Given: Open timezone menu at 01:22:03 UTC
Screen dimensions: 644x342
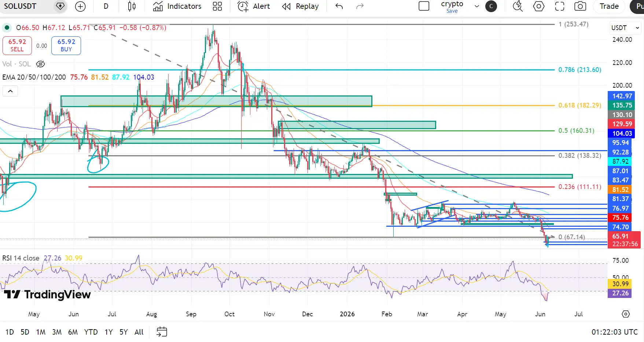Looking at the screenshot, I should click(615, 332).
